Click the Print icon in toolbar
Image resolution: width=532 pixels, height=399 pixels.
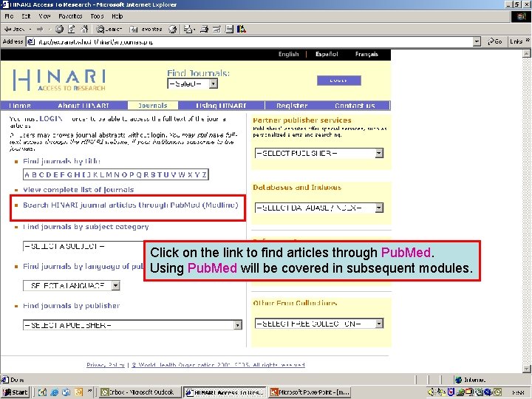[x=204, y=29]
